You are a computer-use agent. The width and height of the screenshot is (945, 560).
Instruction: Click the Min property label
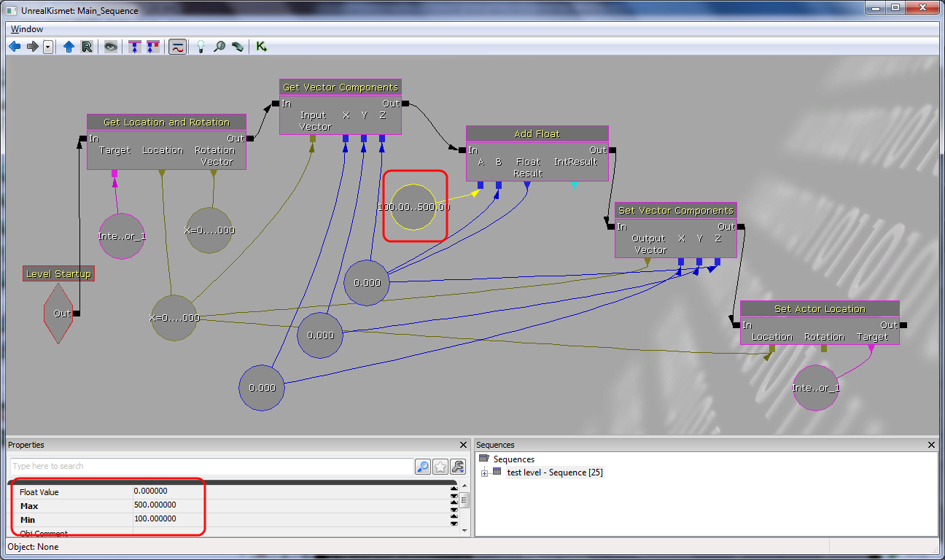(28, 520)
